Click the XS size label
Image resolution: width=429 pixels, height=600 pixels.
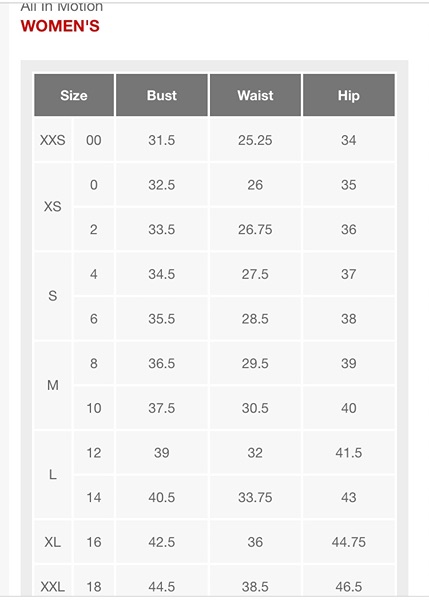(x=53, y=207)
